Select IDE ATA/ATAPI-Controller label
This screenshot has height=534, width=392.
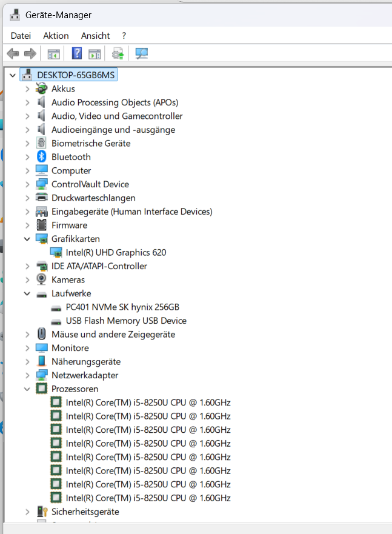99,266
